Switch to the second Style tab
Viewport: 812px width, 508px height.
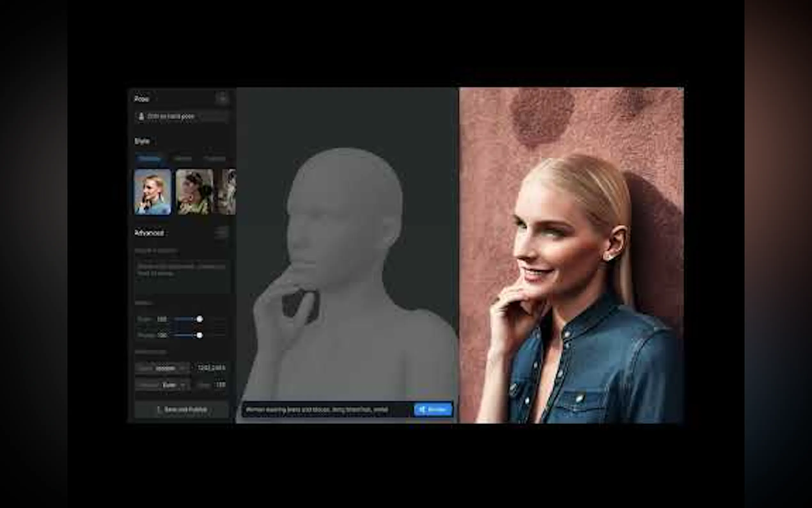point(183,159)
